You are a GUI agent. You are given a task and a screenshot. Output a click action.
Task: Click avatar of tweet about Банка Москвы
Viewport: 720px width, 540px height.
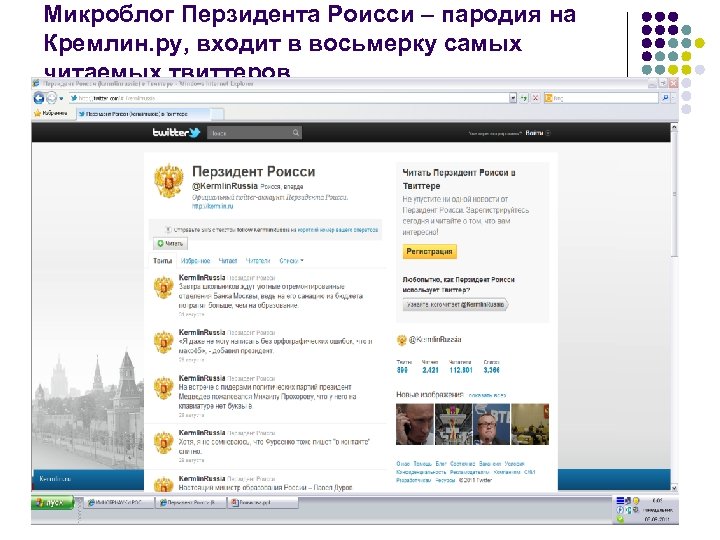tap(163, 289)
